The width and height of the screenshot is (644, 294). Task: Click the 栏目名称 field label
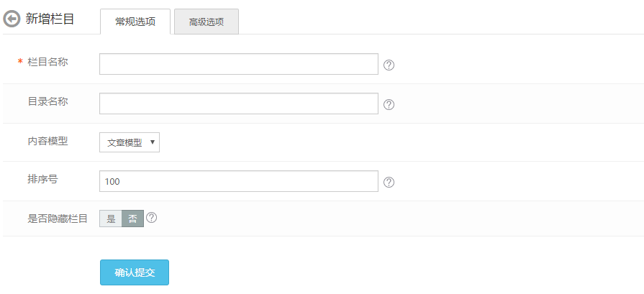coord(47,62)
